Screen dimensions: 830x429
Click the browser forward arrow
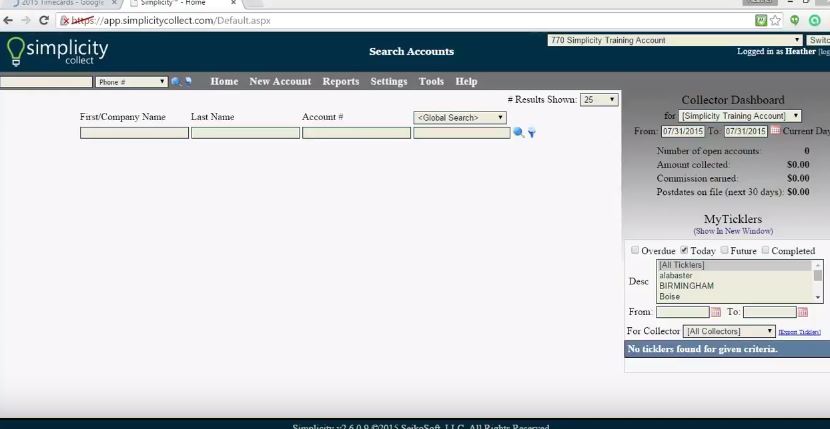(x=26, y=21)
